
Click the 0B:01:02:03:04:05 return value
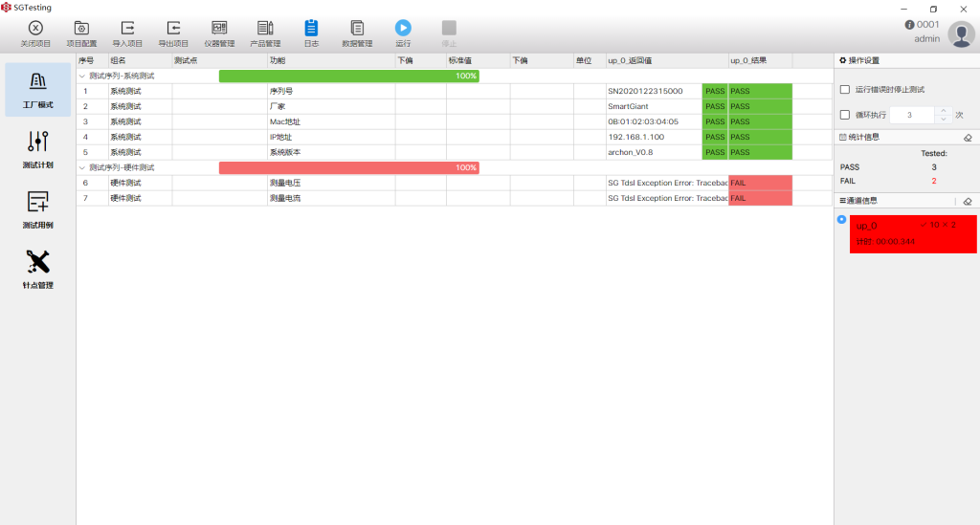tap(642, 121)
